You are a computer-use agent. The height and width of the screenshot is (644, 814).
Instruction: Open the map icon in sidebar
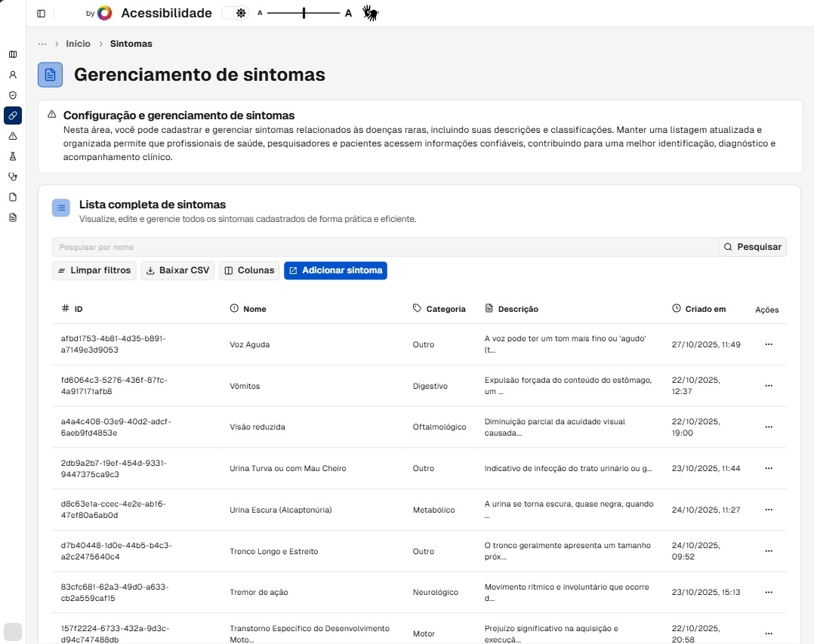(x=13, y=54)
